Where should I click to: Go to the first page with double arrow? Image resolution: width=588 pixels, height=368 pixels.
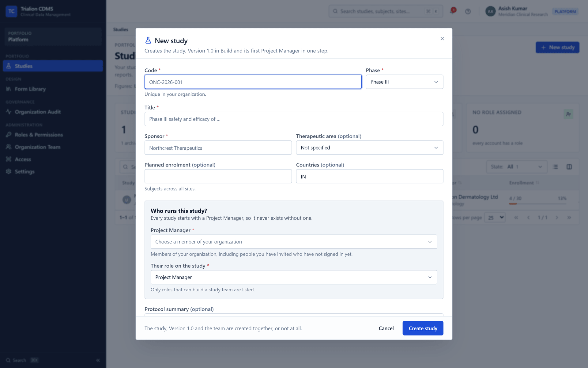(516, 217)
